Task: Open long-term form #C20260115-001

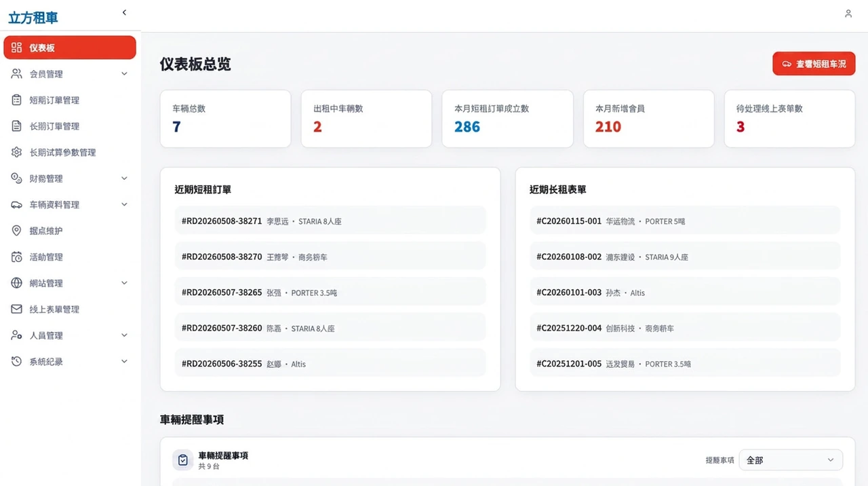Action: click(685, 221)
